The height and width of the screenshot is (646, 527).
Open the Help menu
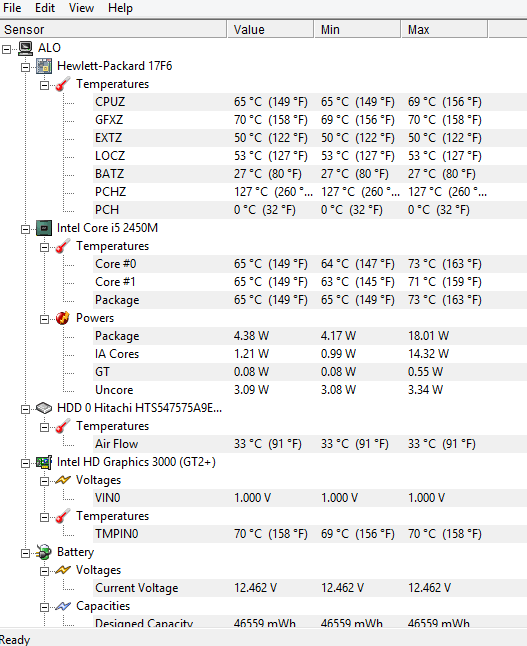click(x=120, y=8)
